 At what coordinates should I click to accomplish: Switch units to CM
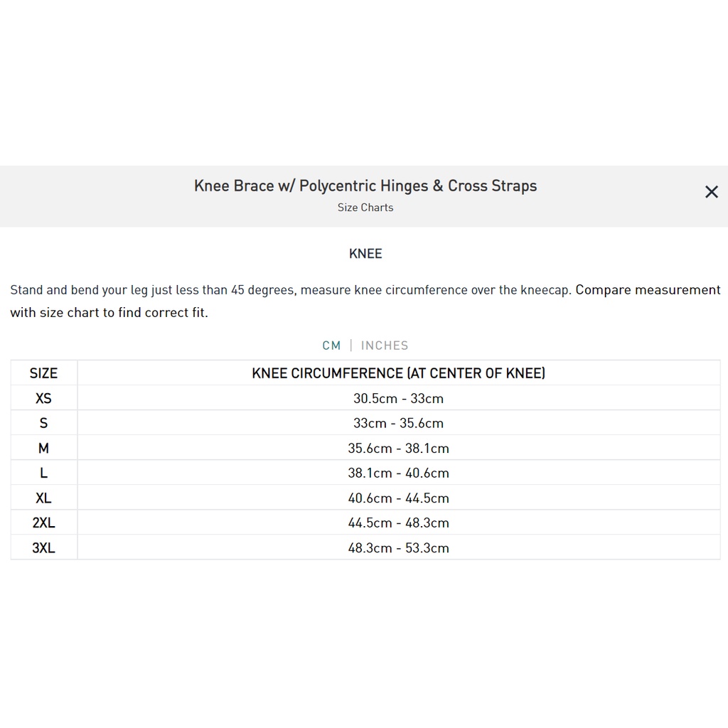click(331, 346)
